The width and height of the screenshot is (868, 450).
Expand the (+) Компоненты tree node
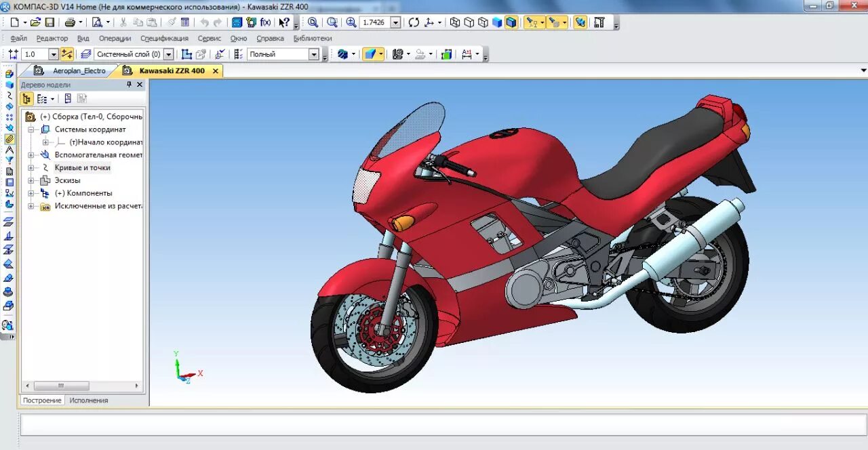click(x=31, y=194)
